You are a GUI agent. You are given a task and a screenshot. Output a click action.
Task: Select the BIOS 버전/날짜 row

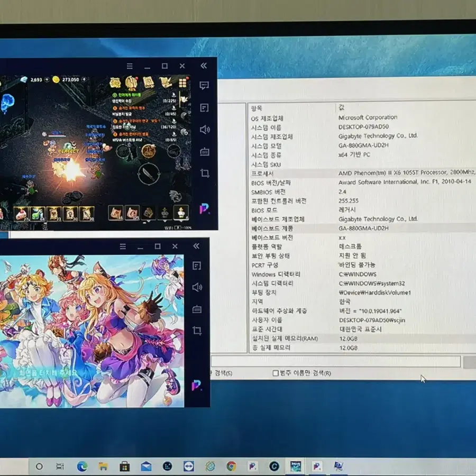363,182
